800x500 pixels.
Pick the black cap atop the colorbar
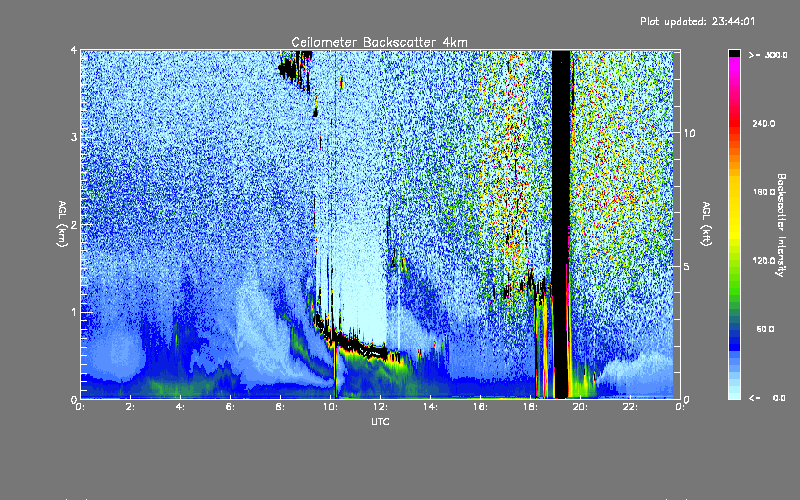pyautogui.click(x=734, y=53)
